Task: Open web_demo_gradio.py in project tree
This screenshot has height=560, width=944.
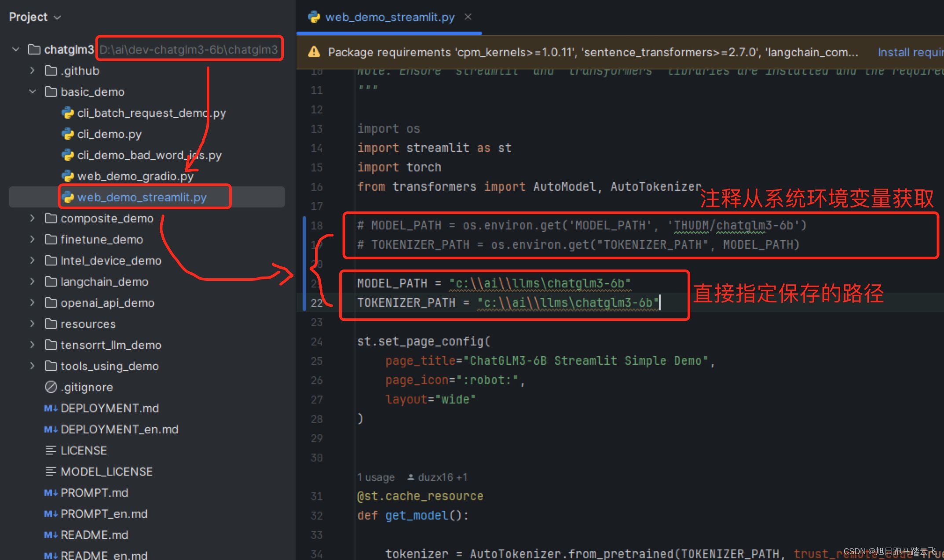Action: pos(135,176)
